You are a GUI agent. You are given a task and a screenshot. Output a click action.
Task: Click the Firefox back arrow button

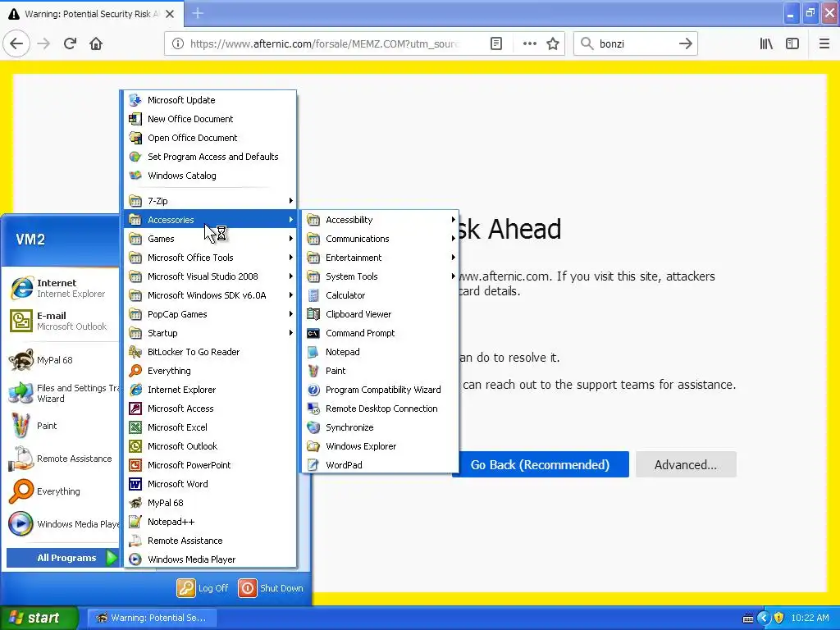tap(16, 43)
